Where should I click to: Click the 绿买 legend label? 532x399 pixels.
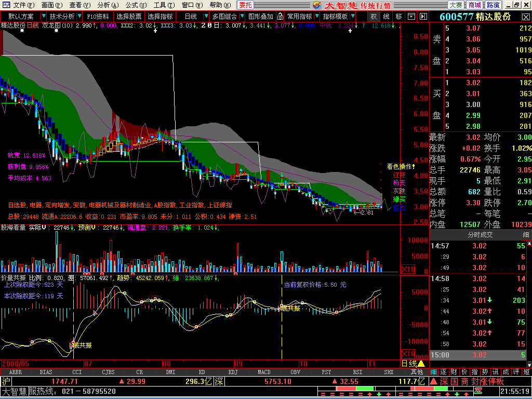pos(400,199)
